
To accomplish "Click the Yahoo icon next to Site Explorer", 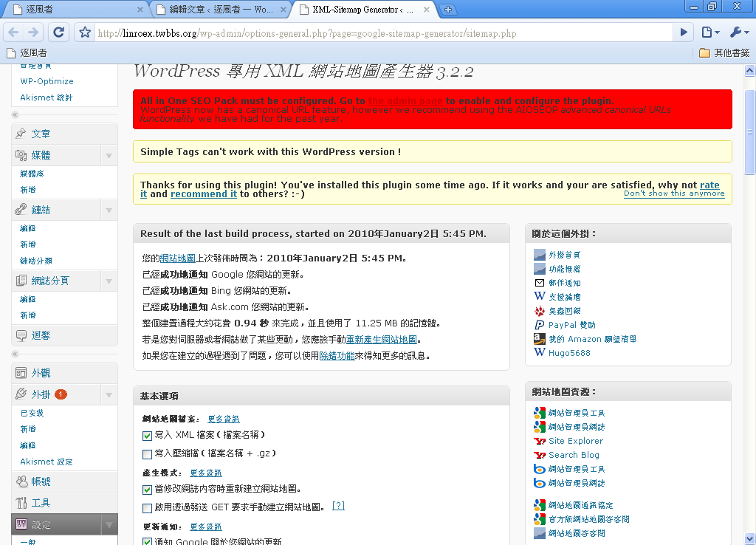I will point(540,442).
